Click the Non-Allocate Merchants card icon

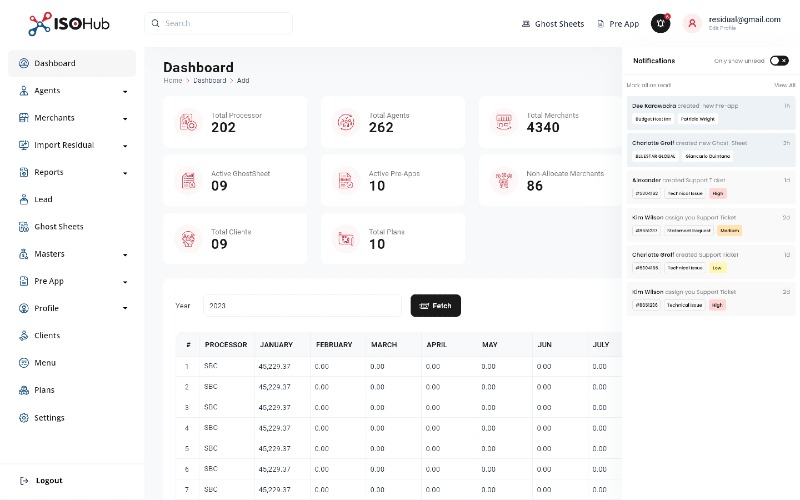504,181
